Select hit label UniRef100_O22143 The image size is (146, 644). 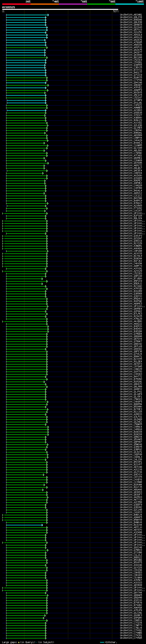click(131, 27)
